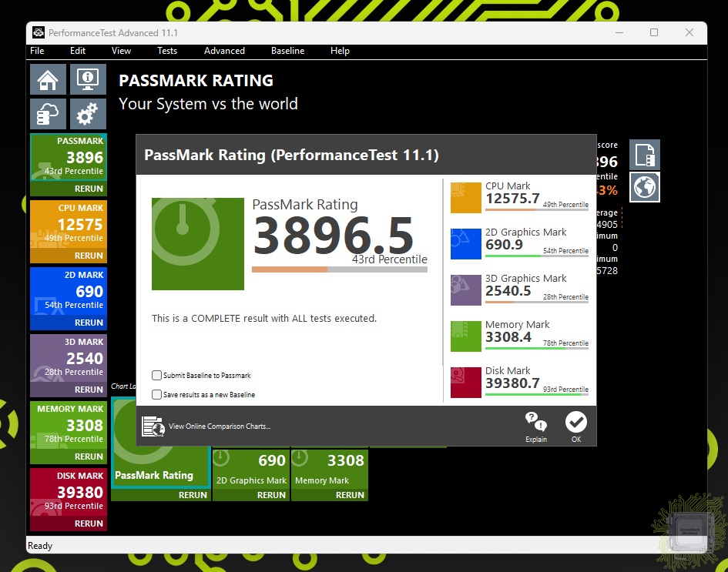Image resolution: width=728 pixels, height=572 pixels.
Task: Select the CPU MARK 12575 sidebar tile
Action: 69,225
